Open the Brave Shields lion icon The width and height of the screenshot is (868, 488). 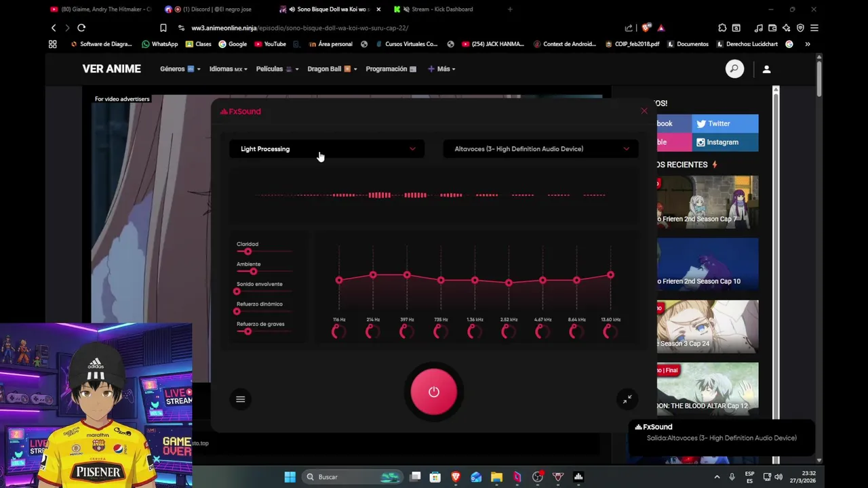(646, 28)
